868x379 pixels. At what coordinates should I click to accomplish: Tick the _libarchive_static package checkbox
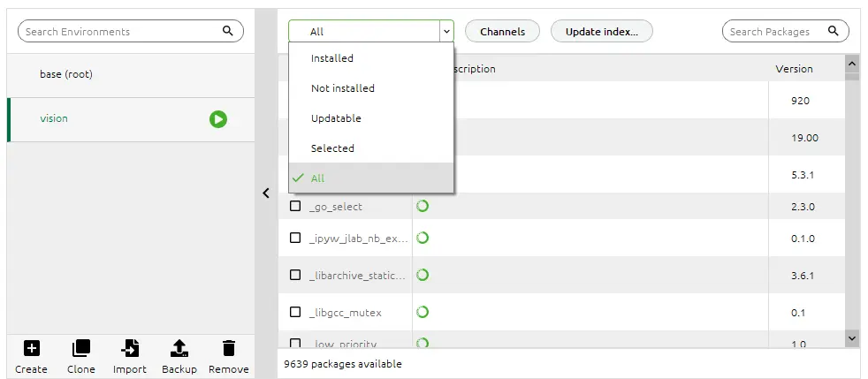tap(296, 275)
